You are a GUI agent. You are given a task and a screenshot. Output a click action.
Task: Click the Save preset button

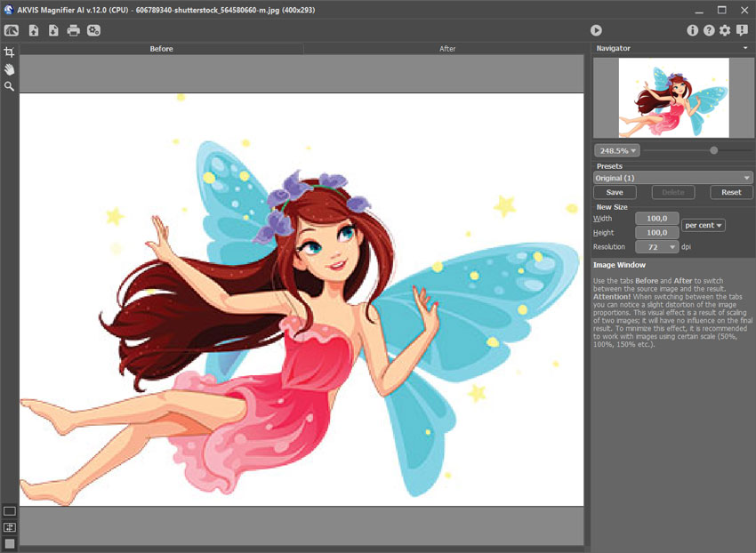(x=615, y=192)
